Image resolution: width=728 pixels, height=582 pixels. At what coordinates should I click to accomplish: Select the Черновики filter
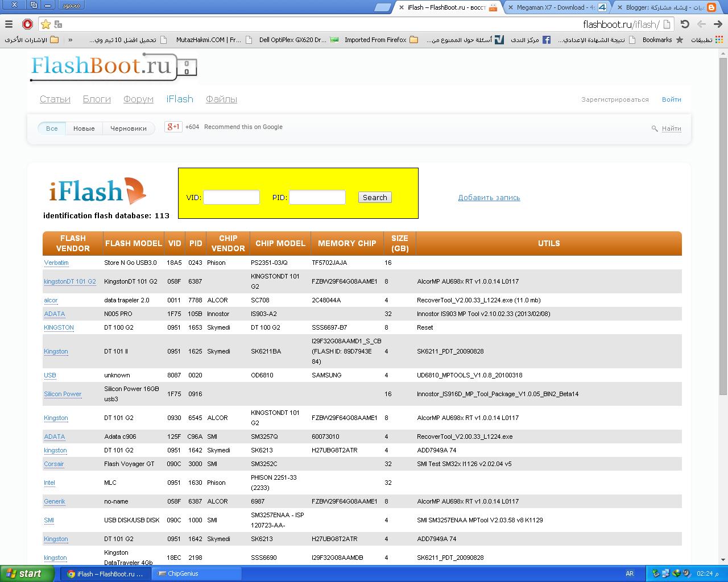point(129,128)
